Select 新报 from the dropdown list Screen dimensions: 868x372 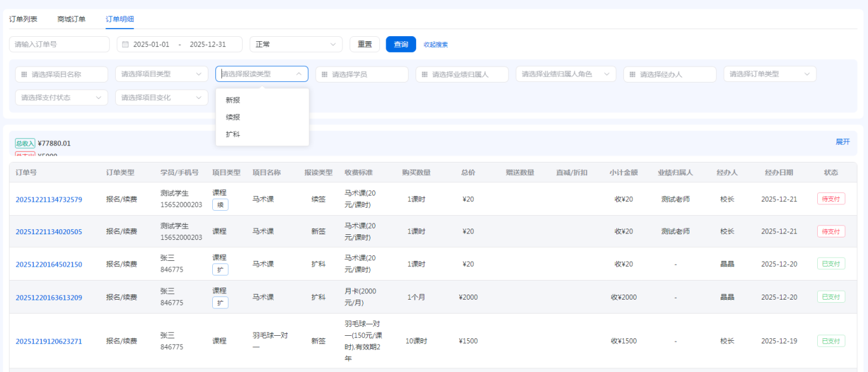tap(233, 100)
